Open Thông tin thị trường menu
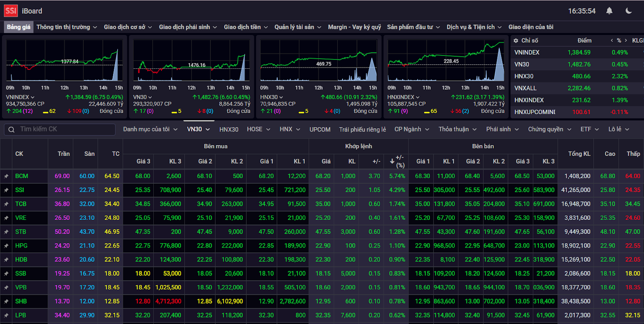This screenshot has width=644, height=324. coord(67,27)
